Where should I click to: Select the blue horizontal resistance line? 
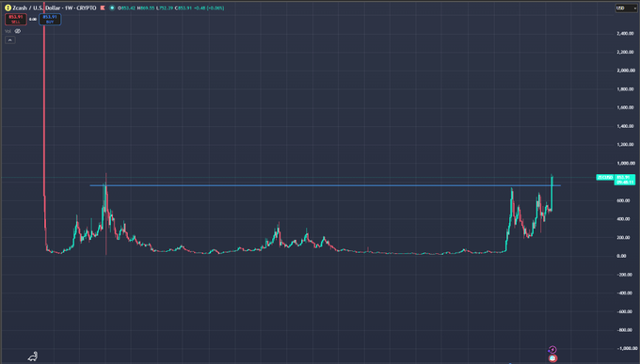tap(325, 185)
